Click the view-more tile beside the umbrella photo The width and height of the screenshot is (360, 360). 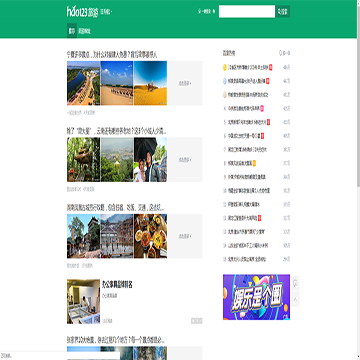185,160
